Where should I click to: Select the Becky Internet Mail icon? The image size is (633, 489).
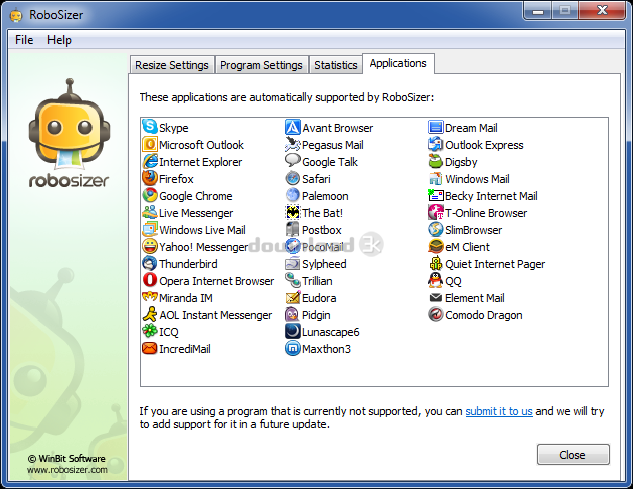point(436,195)
